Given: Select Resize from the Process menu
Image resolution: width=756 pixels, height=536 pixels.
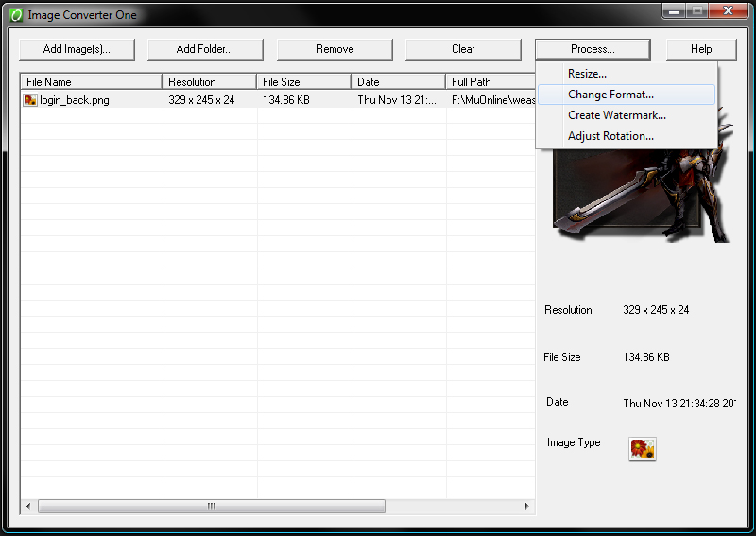Looking at the screenshot, I should click(x=587, y=74).
